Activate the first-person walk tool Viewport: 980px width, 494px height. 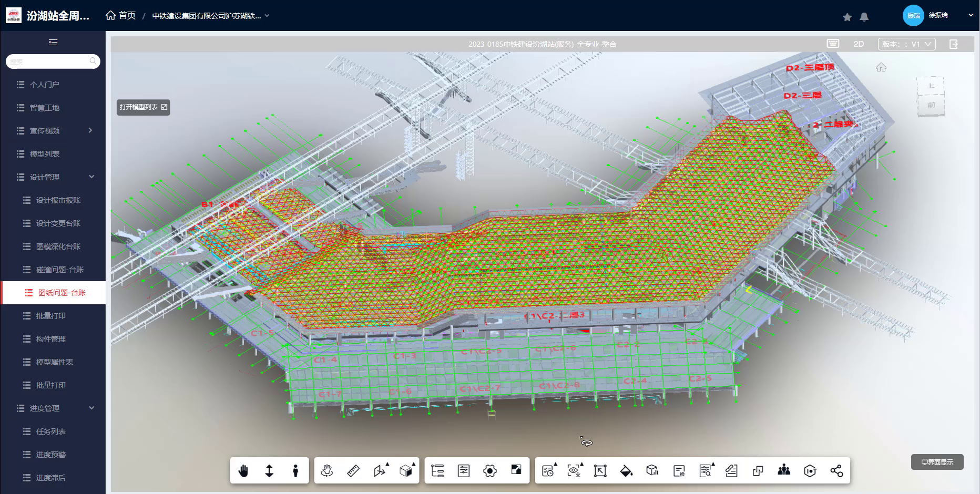coord(295,471)
